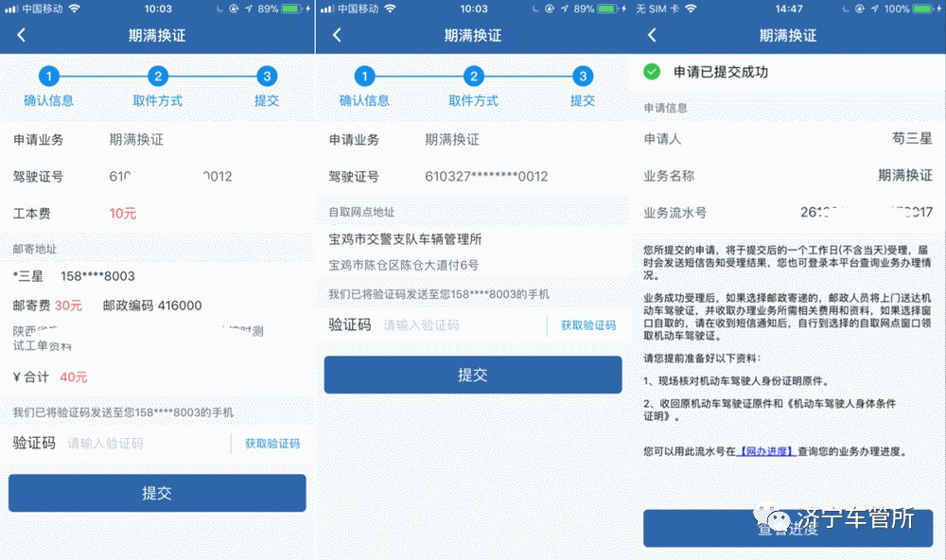Viewport: 946px width, 560px height.
Task: Tap back arrow on the success screen
Action: (x=652, y=35)
